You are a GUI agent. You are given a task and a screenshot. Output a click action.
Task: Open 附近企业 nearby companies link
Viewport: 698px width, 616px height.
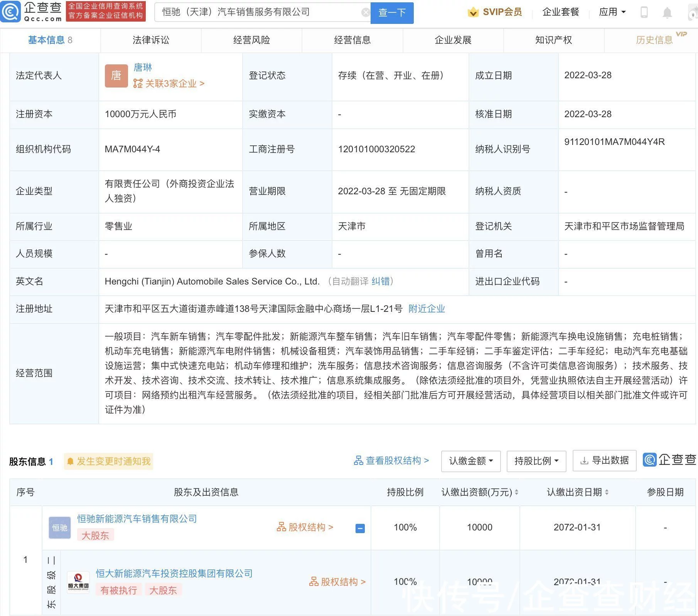(427, 309)
